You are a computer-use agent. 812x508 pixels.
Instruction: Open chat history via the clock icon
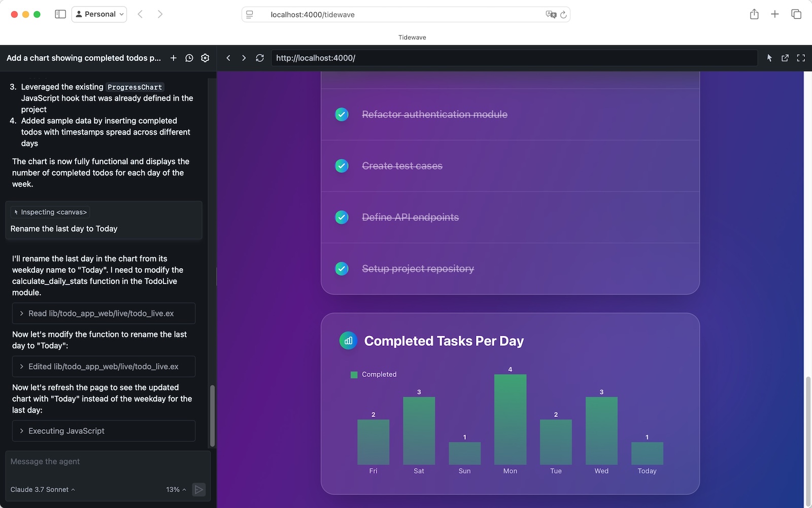click(189, 58)
